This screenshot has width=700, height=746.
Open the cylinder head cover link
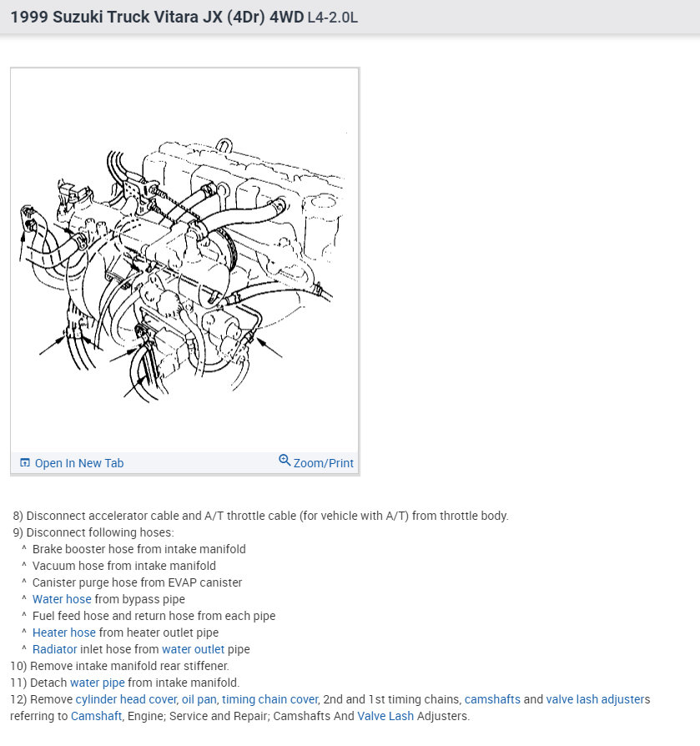point(127,699)
